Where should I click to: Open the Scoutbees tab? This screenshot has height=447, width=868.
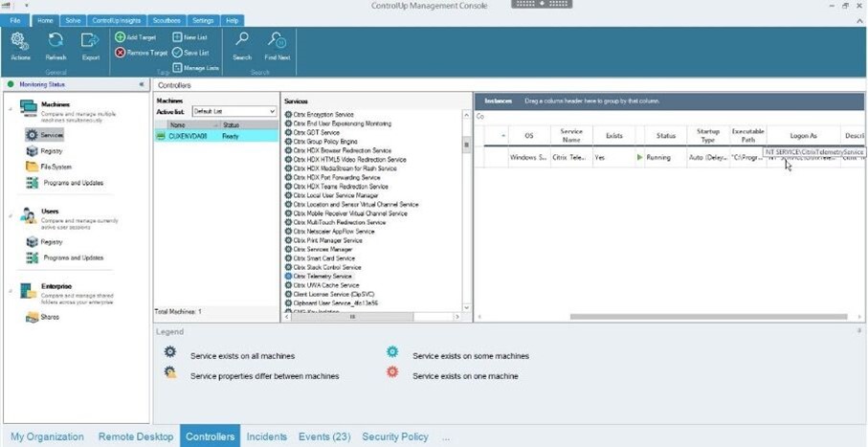pos(167,20)
